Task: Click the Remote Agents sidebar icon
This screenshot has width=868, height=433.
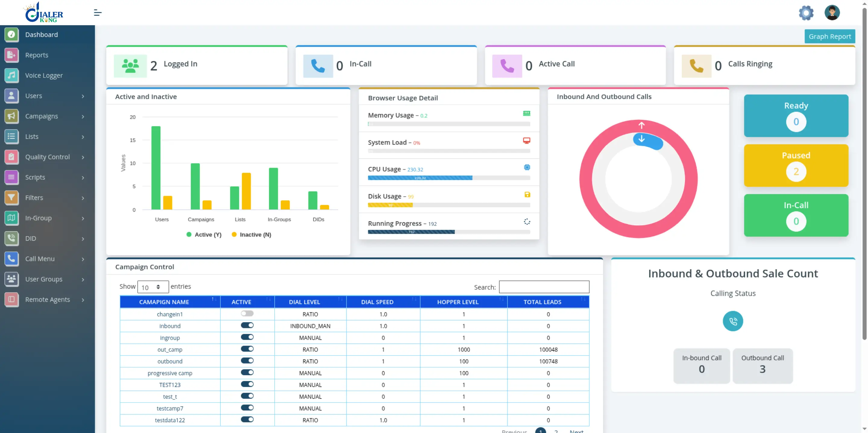Action: [x=12, y=299]
